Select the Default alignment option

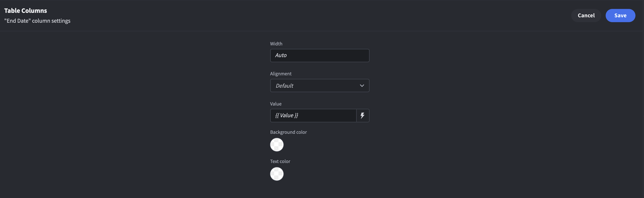320,85
